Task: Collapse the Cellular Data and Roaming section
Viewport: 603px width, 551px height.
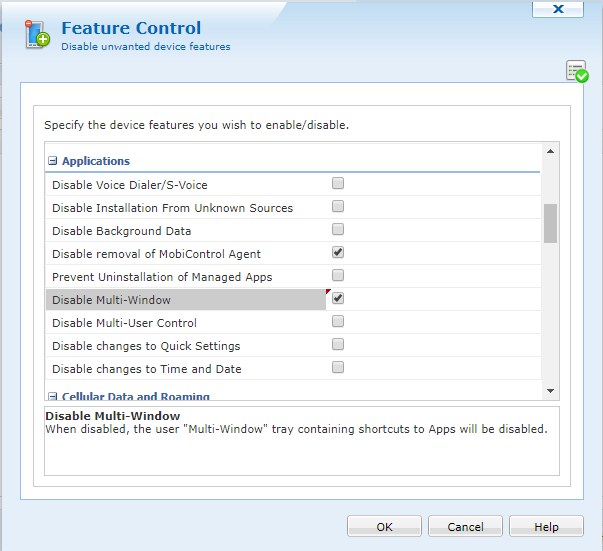Action: coord(53,397)
